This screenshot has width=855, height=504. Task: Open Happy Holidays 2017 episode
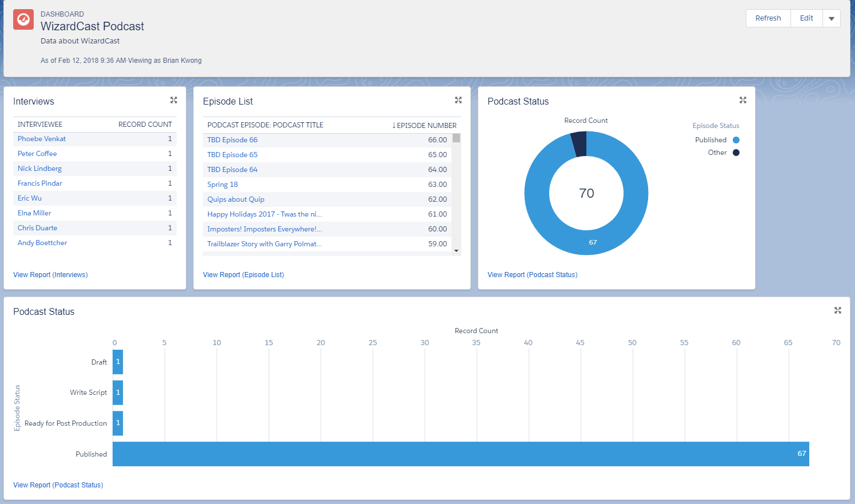(265, 214)
